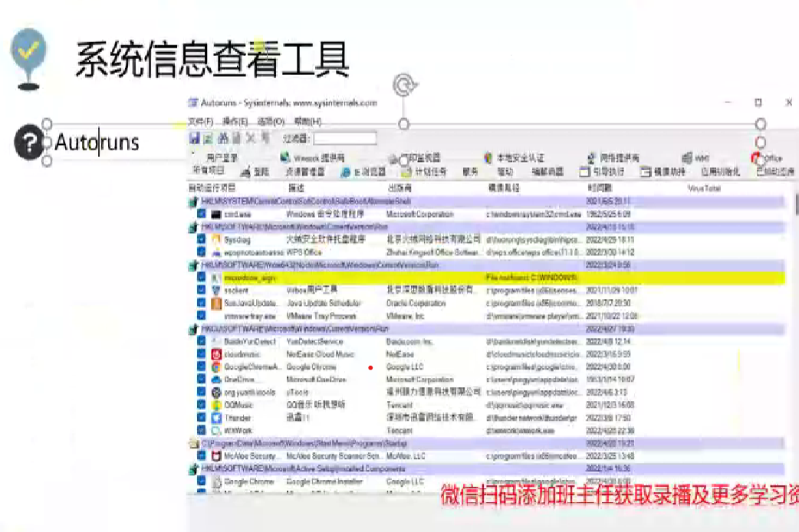
Task: Uncheck the McAfee Security entry checkbox
Action: (x=202, y=455)
